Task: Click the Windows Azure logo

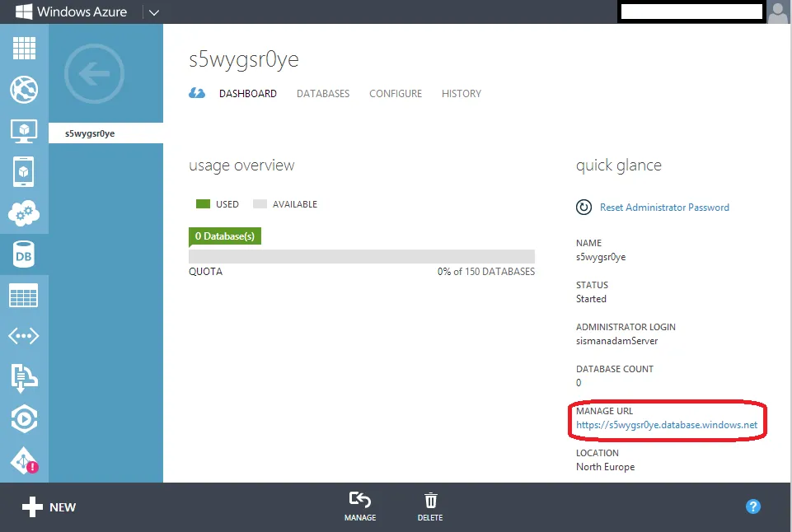Action: tap(71, 12)
